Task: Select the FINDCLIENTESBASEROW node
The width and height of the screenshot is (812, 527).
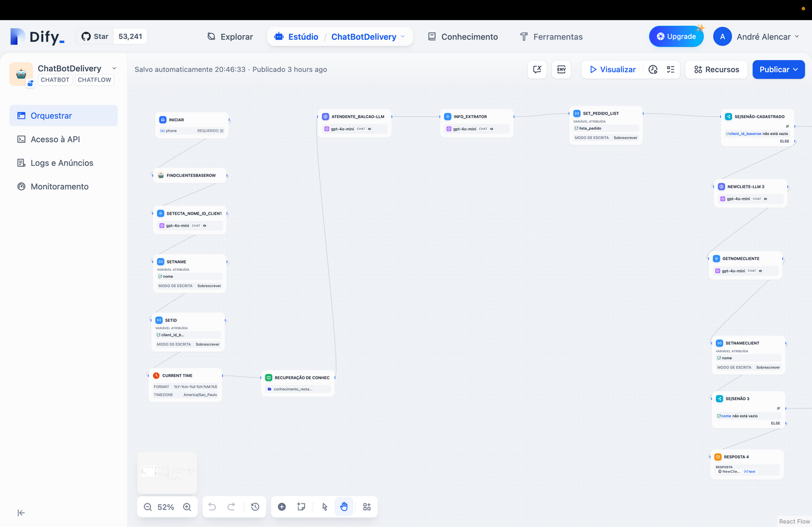Action: 190,175
